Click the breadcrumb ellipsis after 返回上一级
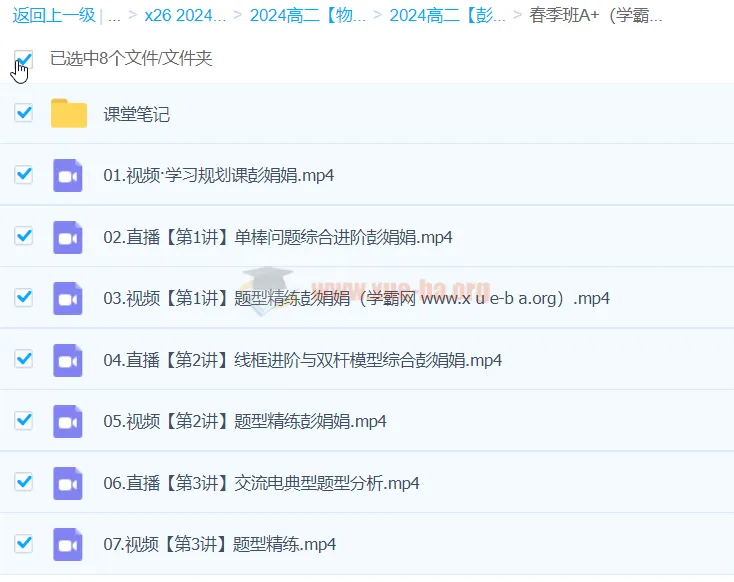The width and height of the screenshot is (734, 582). point(114,16)
